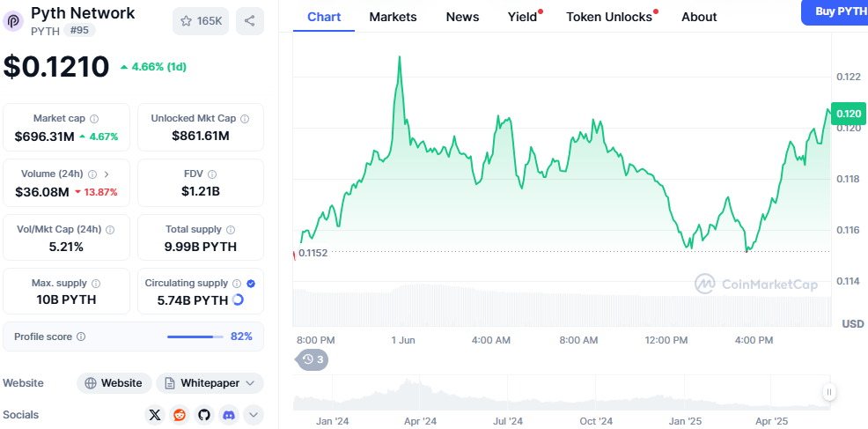This screenshot has height=429, width=868.
Task: Open the GitHub social link
Action: point(204,415)
